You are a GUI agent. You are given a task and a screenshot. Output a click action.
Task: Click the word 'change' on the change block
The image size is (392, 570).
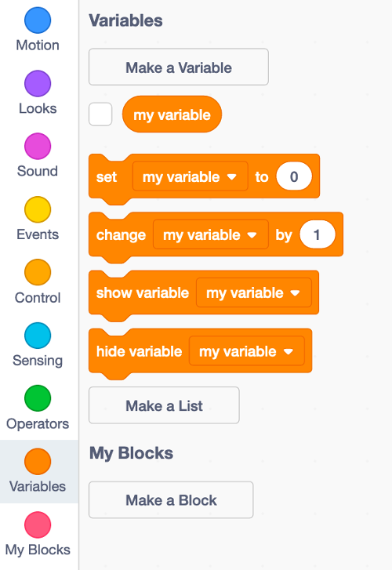tap(121, 235)
